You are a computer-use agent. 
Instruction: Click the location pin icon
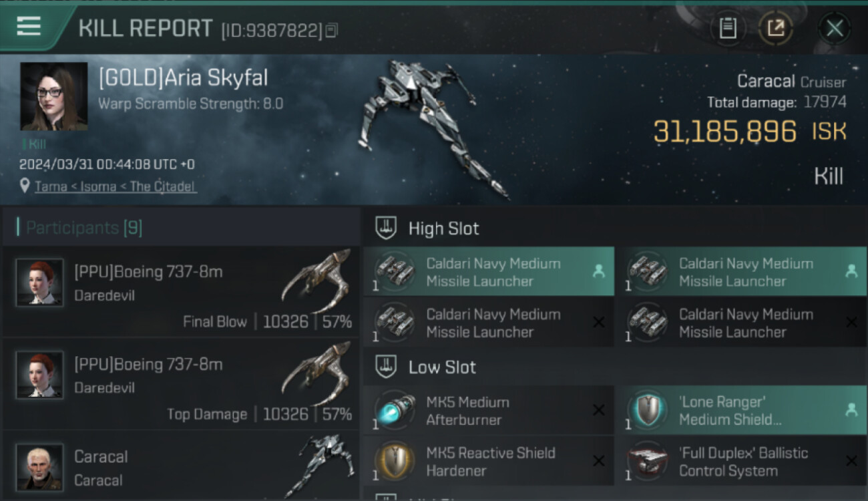[25, 186]
